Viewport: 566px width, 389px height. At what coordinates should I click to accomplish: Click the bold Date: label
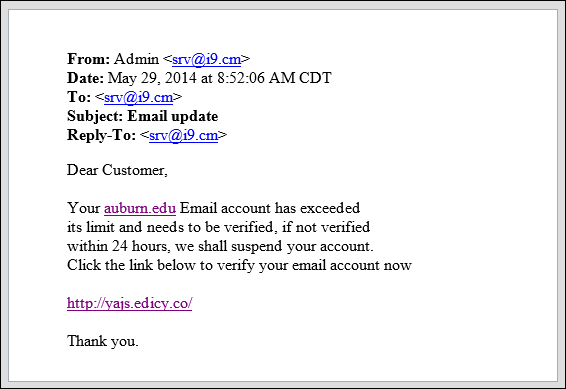click(x=86, y=78)
